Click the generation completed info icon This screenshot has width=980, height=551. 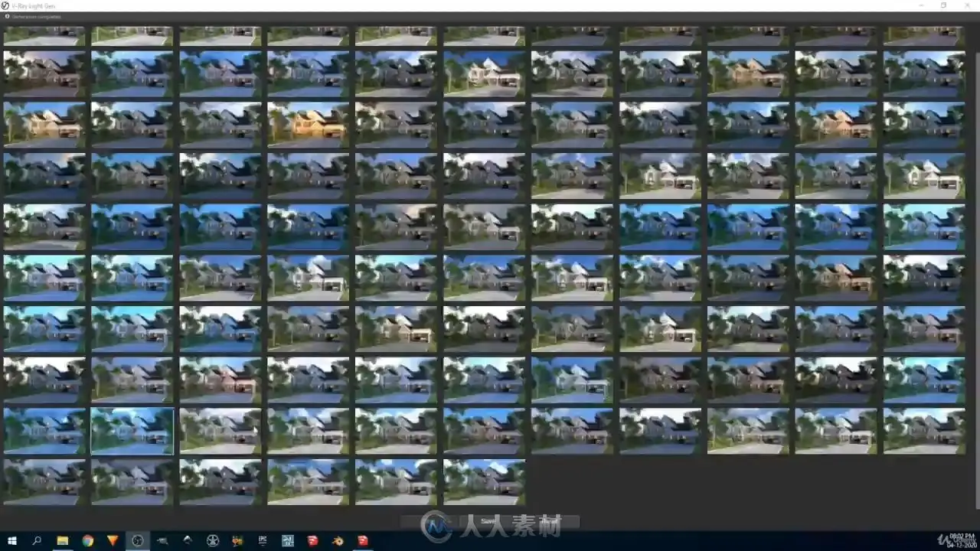tap(7, 16)
